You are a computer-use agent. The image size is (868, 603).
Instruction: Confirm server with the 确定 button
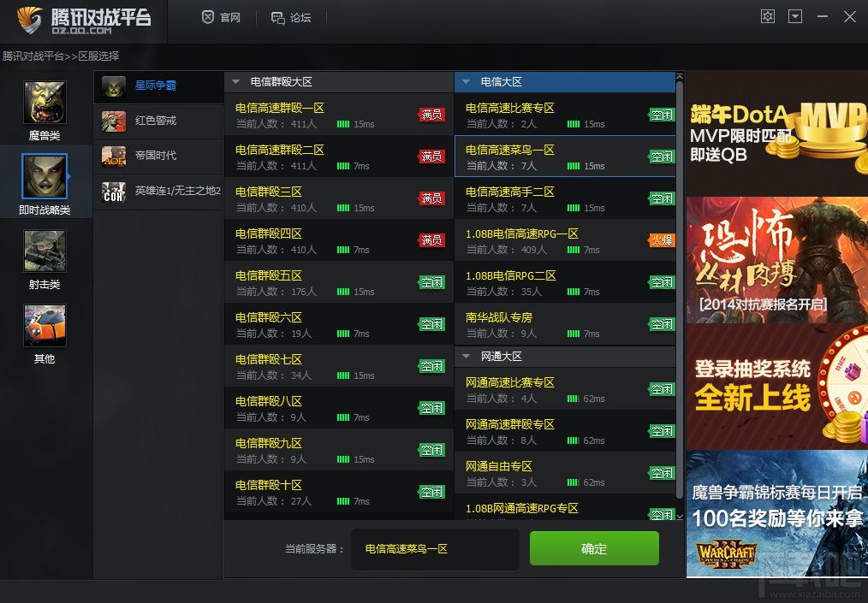pyautogui.click(x=594, y=548)
